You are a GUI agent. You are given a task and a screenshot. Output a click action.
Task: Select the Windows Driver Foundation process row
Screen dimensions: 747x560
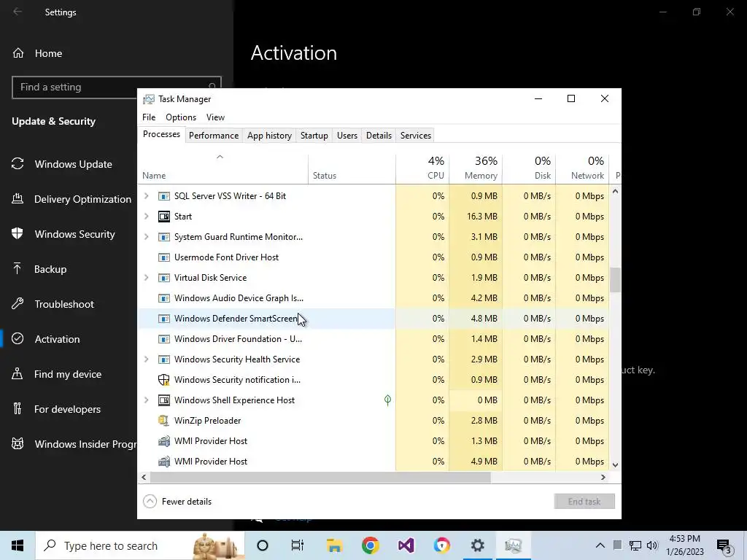tap(373, 339)
